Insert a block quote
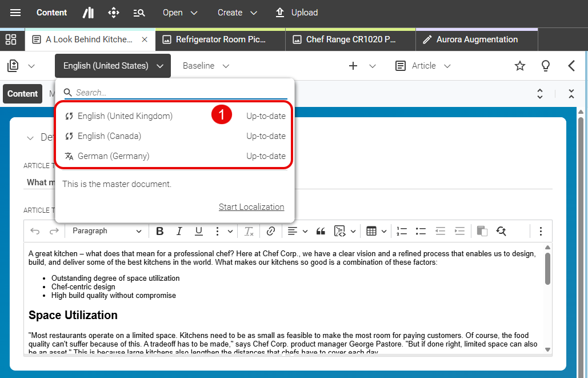 tap(321, 231)
